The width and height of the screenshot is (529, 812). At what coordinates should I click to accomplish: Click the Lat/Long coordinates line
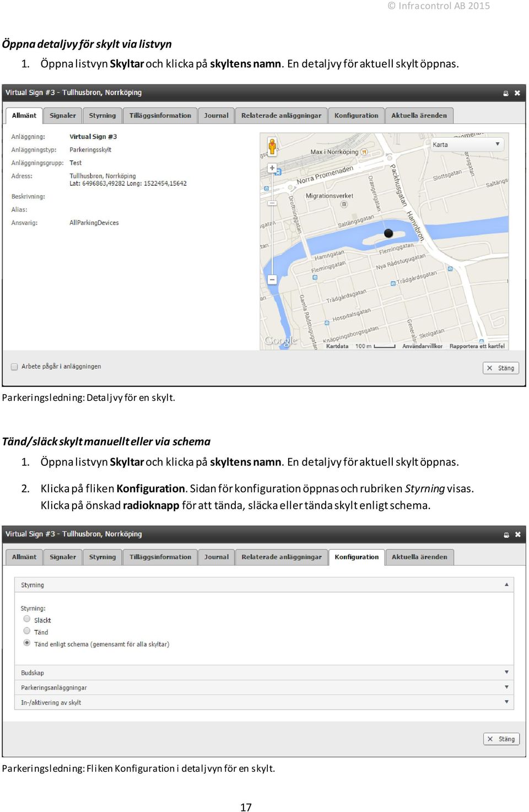point(128,184)
